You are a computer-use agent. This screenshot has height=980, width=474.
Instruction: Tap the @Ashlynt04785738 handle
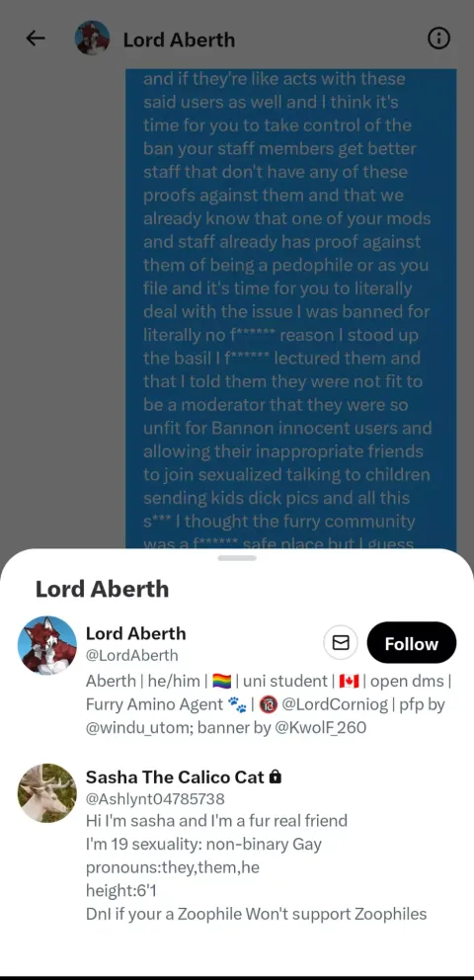(155, 799)
